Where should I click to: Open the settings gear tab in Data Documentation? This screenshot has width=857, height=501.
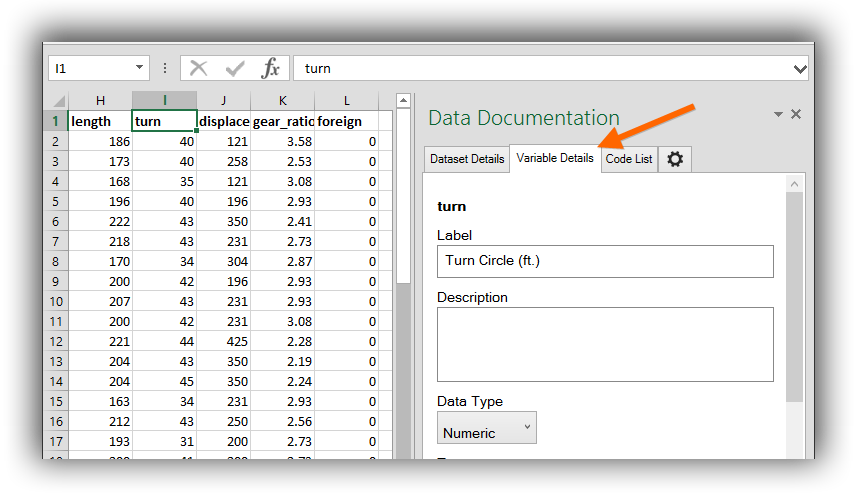tap(675, 159)
